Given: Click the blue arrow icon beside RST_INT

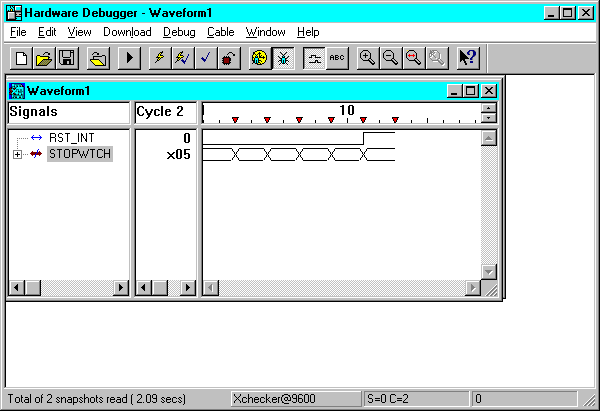Looking at the screenshot, I should [x=36, y=138].
